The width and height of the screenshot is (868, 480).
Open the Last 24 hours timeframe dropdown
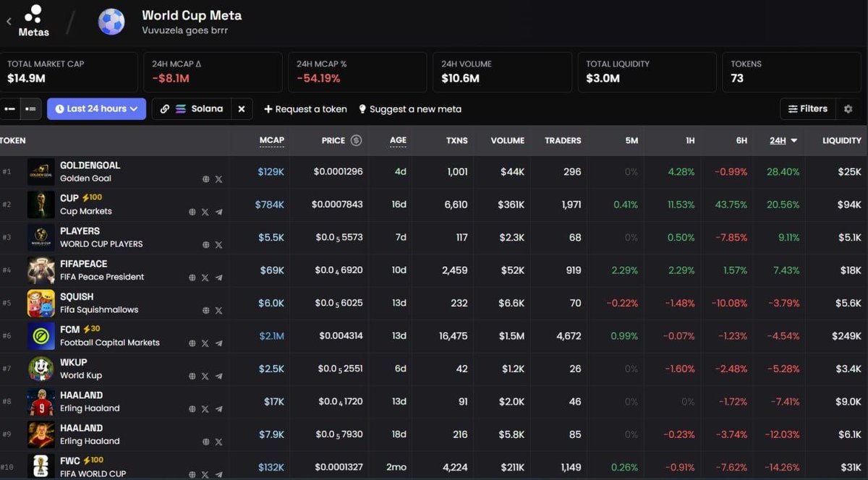tap(96, 109)
